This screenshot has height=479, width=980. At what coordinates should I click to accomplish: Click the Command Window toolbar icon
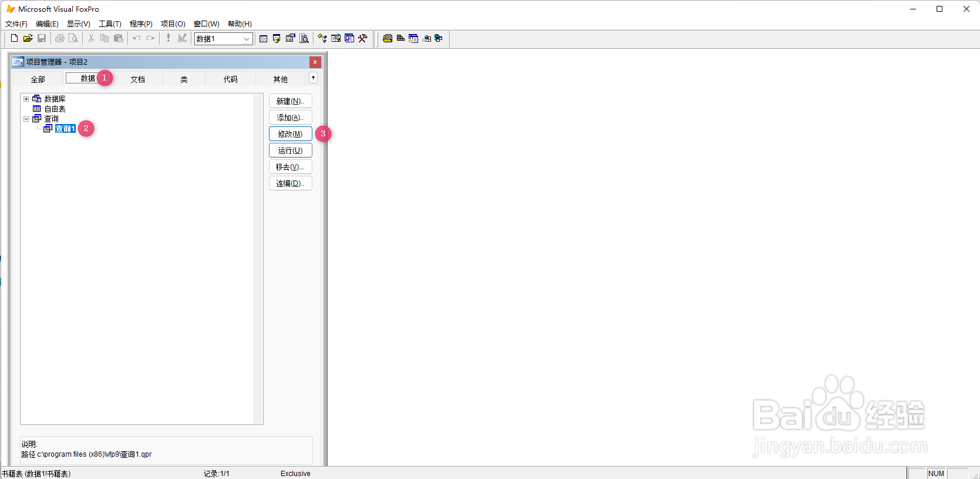263,38
